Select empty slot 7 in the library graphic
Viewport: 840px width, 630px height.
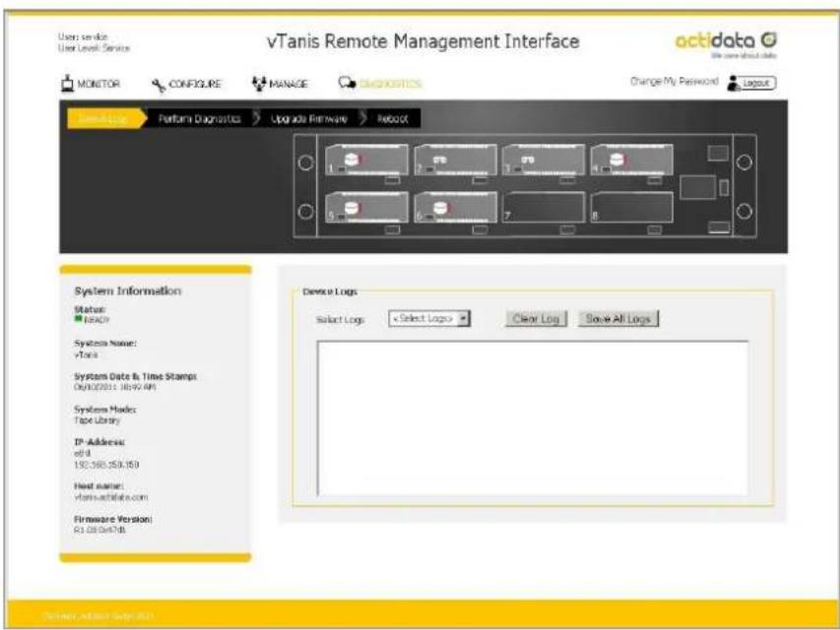tap(544, 207)
